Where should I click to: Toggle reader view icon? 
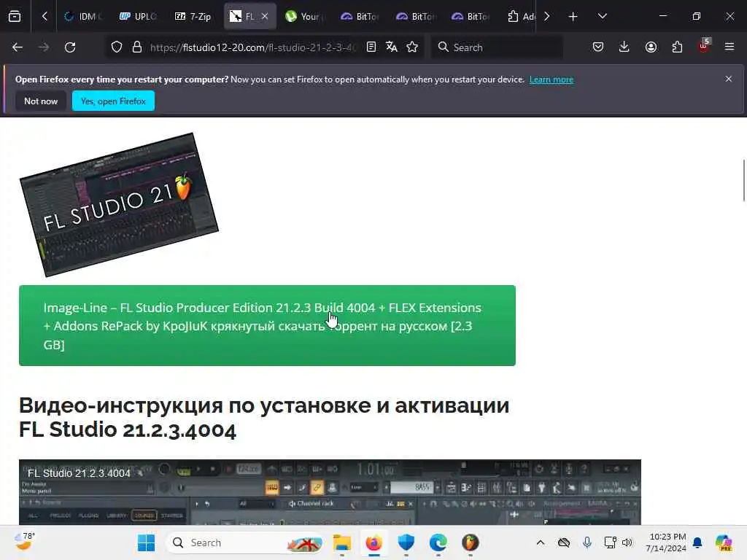(x=371, y=47)
